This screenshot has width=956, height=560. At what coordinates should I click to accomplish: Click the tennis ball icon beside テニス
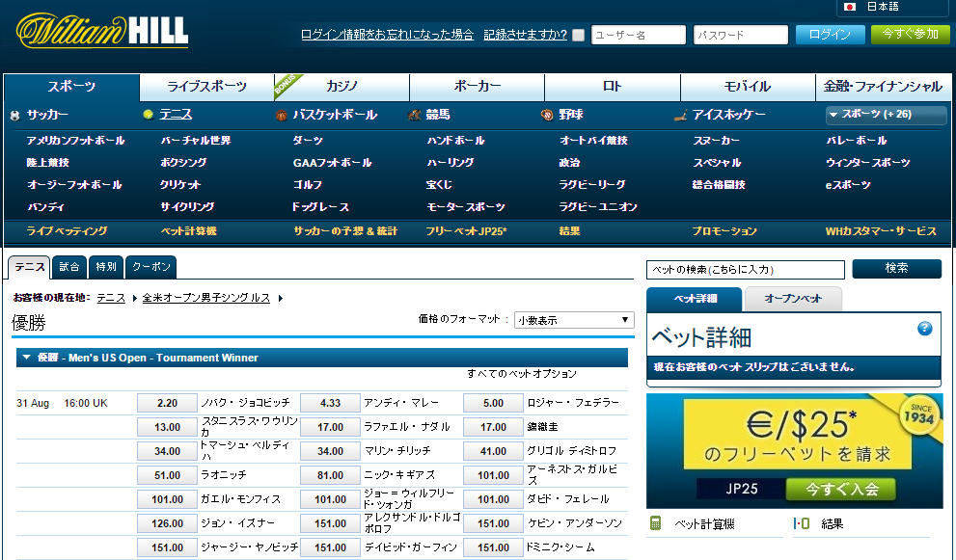149,115
